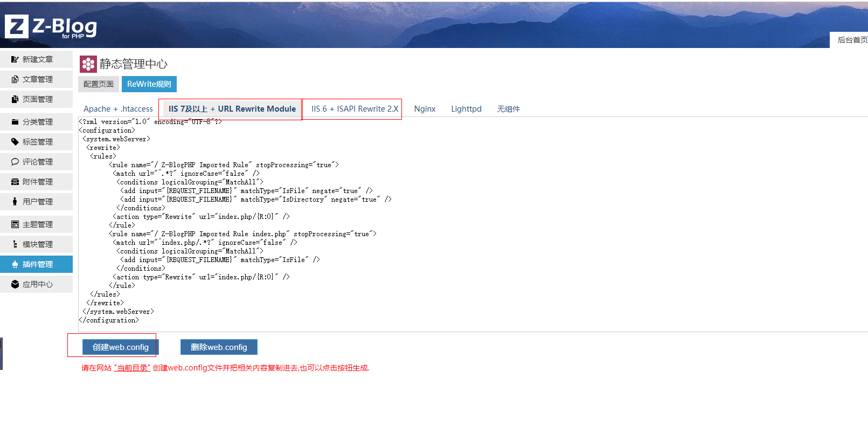Click the module icon beside 模块管理

15,244
